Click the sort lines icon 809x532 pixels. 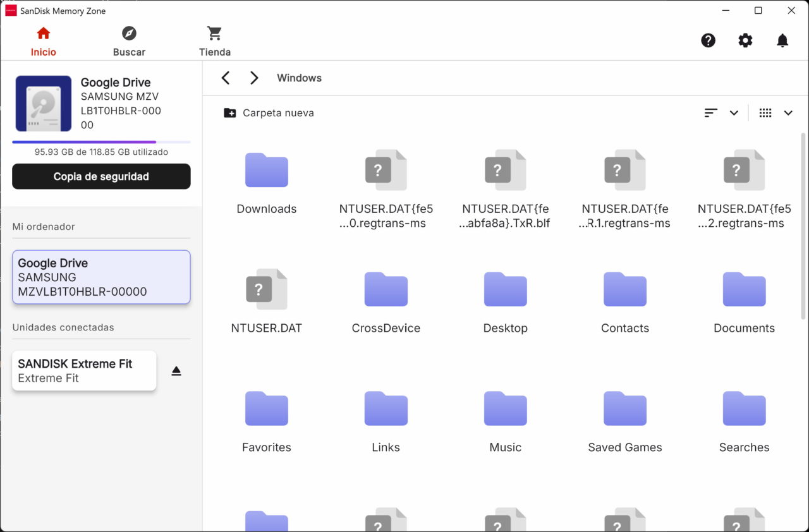point(711,113)
